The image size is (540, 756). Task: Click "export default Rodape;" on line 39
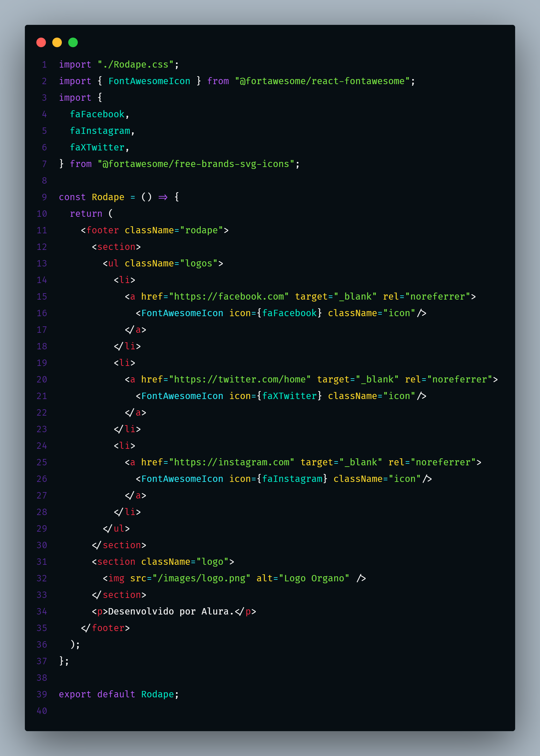(119, 694)
